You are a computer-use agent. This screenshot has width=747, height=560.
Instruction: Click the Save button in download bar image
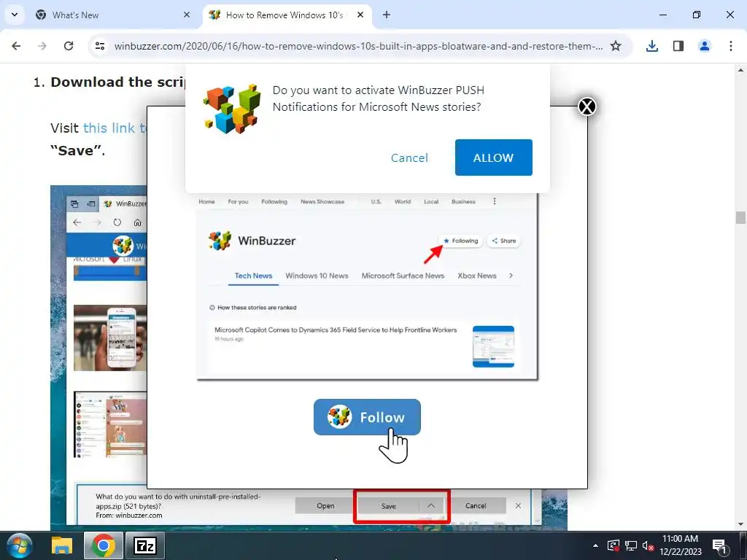click(388, 506)
